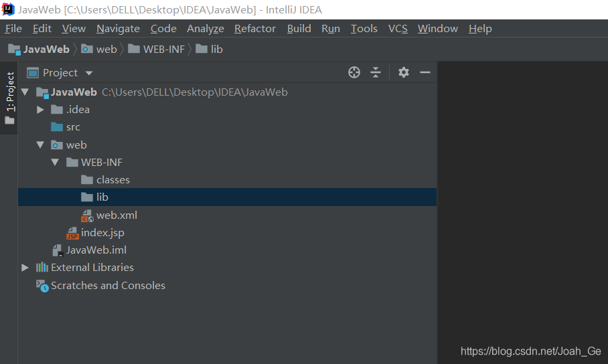Open the VCS menu
Screen dimensions: 608x364
pyautogui.click(x=398, y=29)
